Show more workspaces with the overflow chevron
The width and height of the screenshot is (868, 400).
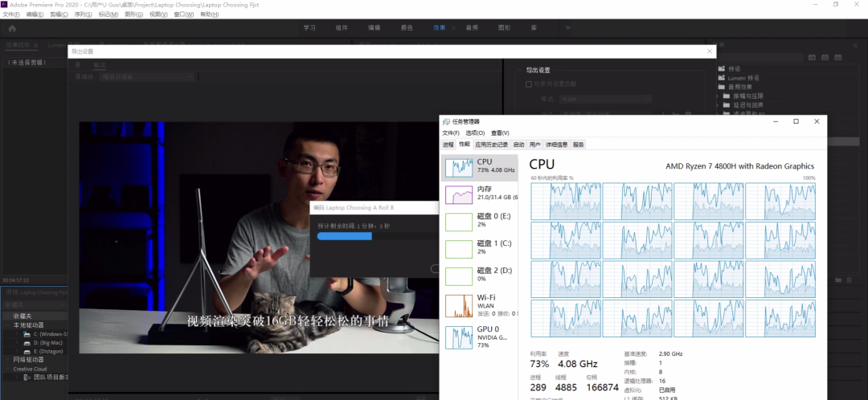pos(568,27)
